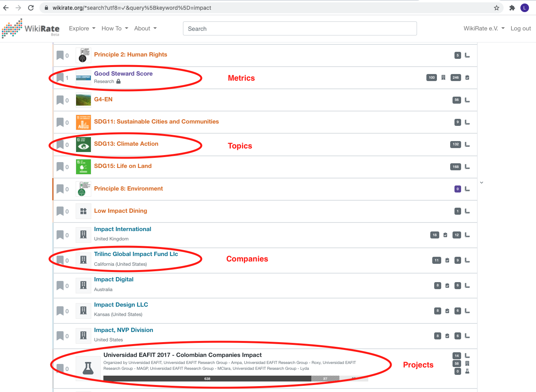The height and width of the screenshot is (392, 536).
Task: Go back with browser back arrow
Action: point(6,8)
